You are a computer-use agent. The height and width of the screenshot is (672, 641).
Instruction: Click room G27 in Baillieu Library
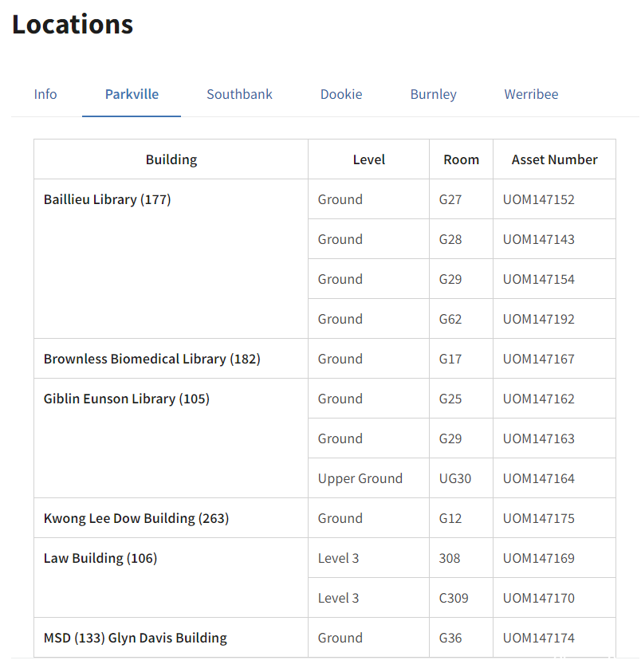462,199
